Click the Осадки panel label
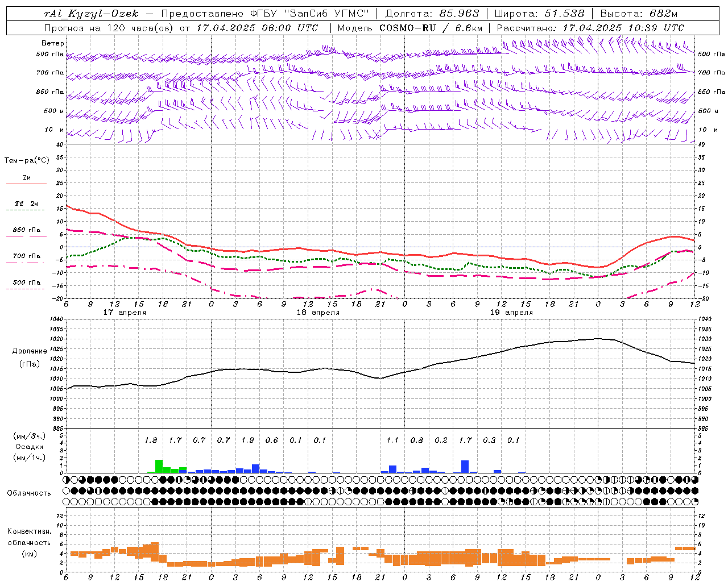Image resolution: width=728 pixels, height=582 pixels. 30,447
